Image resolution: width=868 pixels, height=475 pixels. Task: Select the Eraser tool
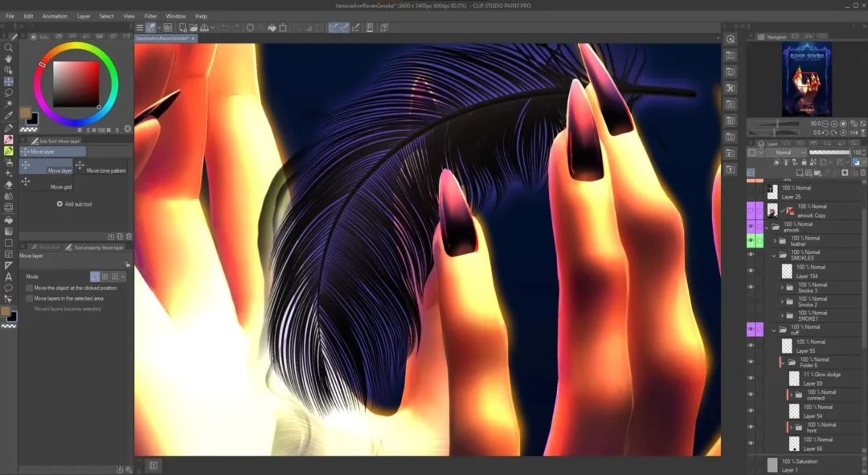(9, 184)
